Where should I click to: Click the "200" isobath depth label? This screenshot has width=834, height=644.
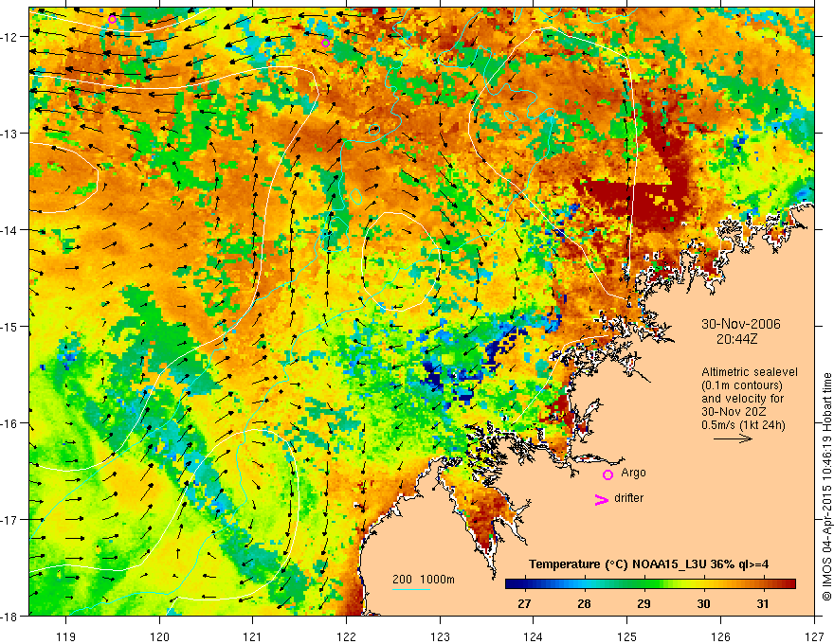click(x=402, y=580)
